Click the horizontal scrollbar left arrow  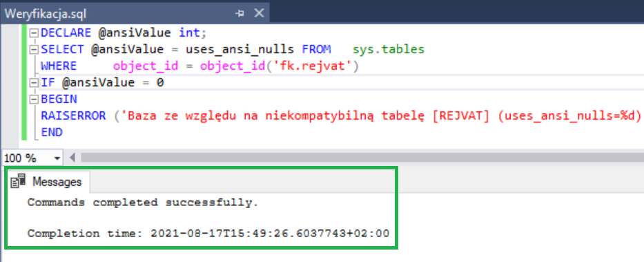click(72, 158)
